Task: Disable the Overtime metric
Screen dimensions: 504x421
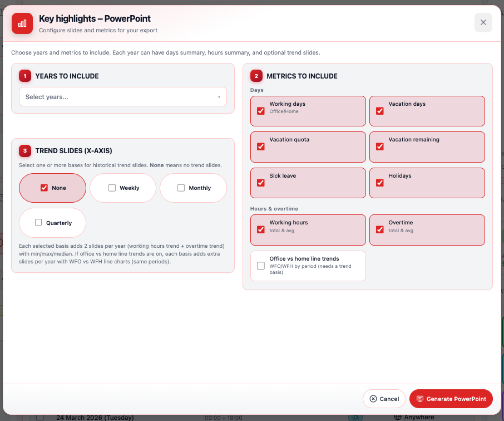Action: pos(380,229)
